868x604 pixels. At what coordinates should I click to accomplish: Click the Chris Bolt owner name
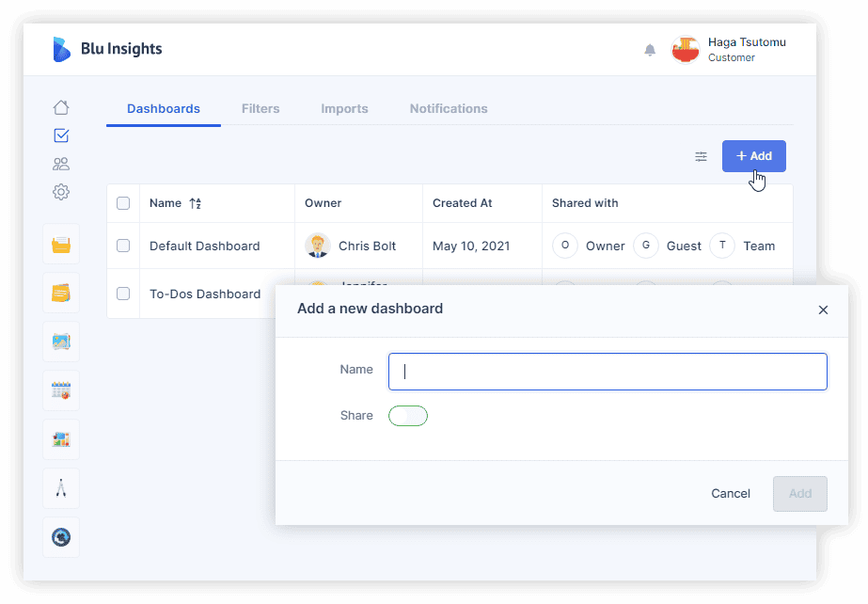tap(367, 246)
